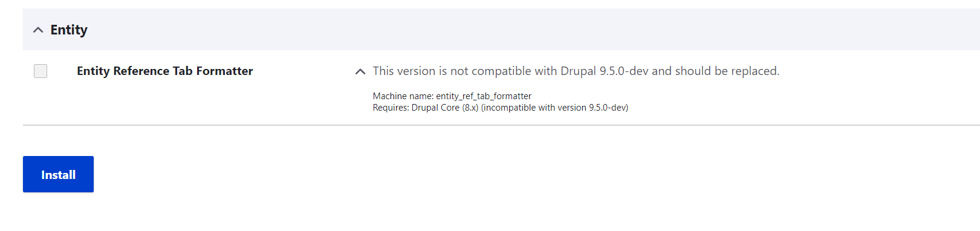Collapse Entity Reference Tab Formatter details
Screen dimensions: 980x231
(360, 71)
